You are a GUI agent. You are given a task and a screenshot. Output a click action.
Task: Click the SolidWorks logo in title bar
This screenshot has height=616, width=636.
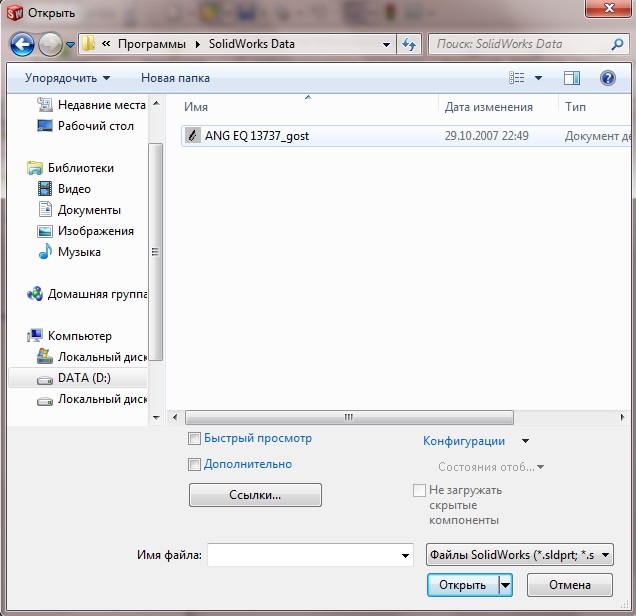click(x=15, y=13)
